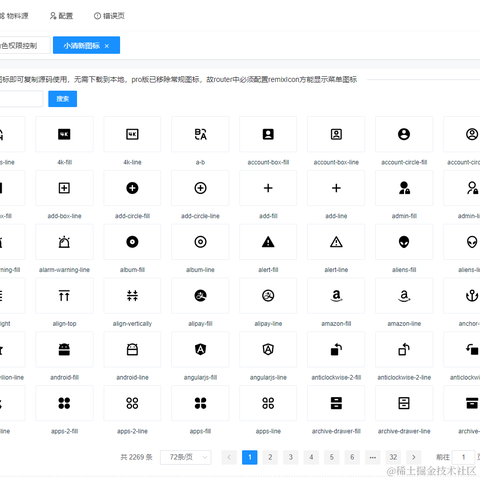Viewport: 480px width, 480px height.
Task: Click the 共 2269 条 total text
Action: coord(136,457)
